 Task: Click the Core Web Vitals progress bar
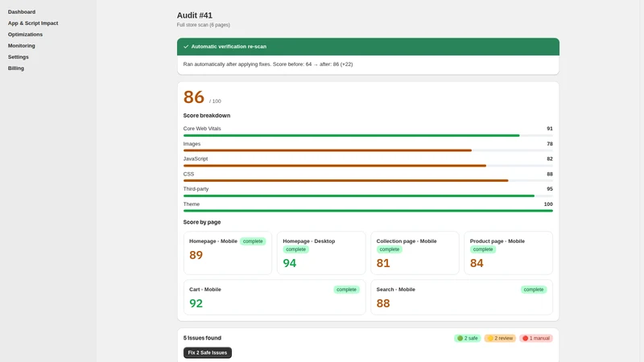coord(368,135)
